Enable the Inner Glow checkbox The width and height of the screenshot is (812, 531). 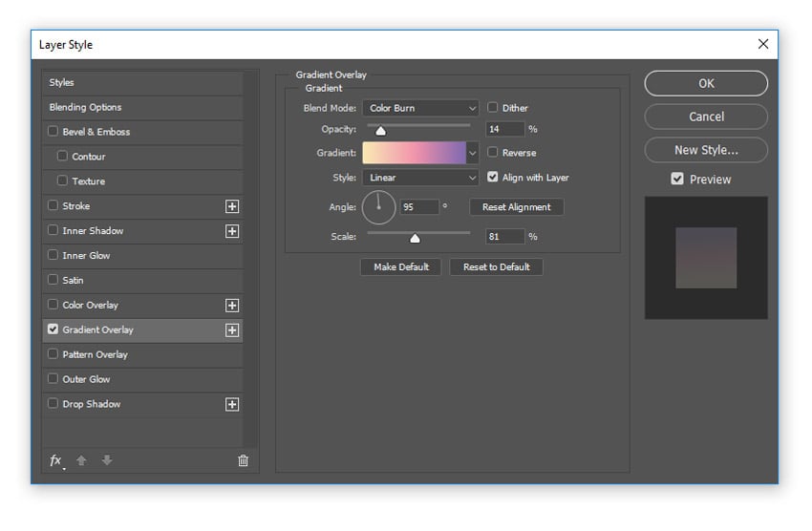click(53, 255)
